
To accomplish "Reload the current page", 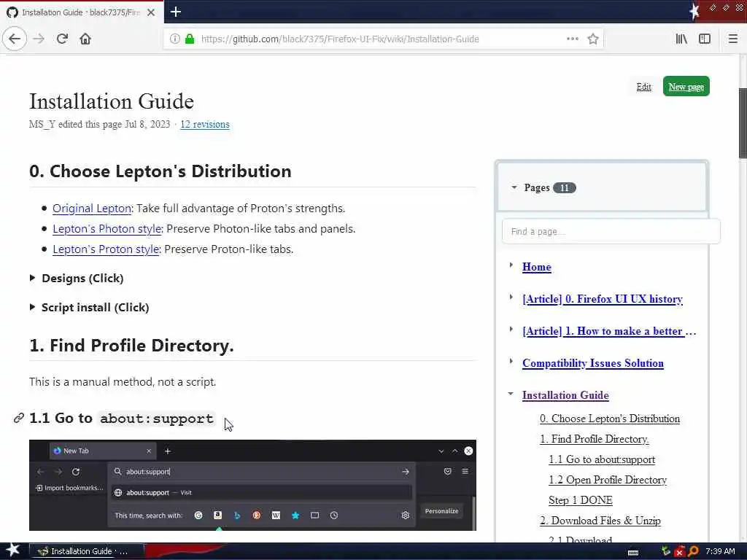I will tap(62, 39).
